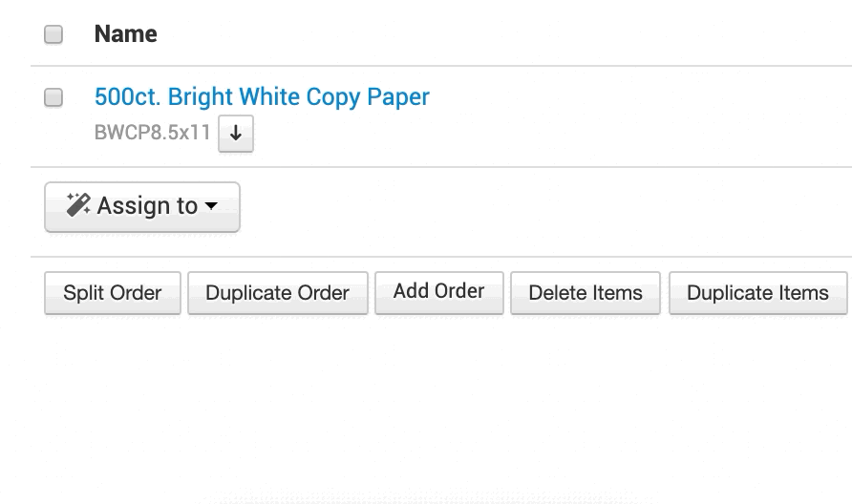
Task: Hit the Delete Items button
Action: pos(586,293)
